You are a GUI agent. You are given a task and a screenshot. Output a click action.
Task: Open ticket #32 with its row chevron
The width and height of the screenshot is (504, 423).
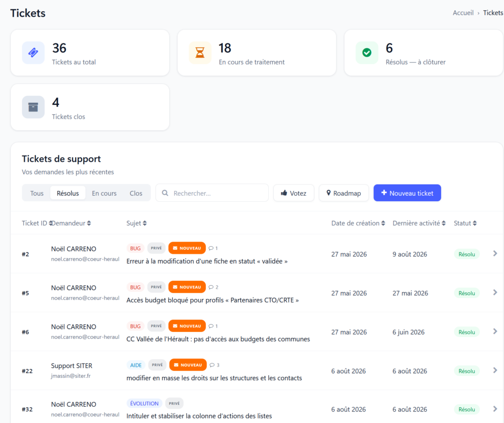tap(495, 409)
